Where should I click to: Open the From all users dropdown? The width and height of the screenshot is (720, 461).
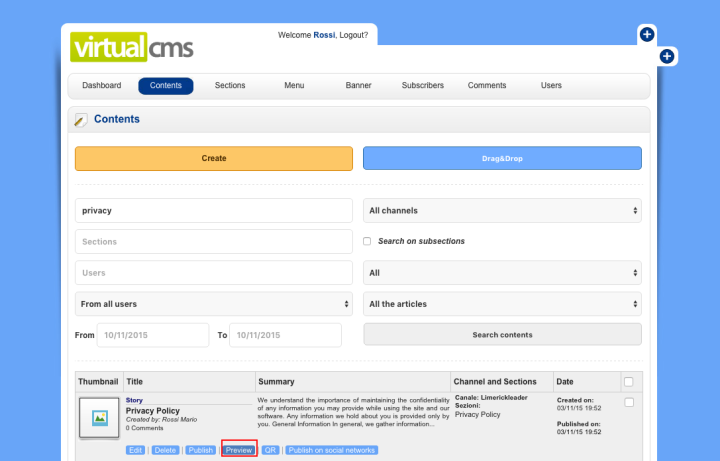click(214, 304)
